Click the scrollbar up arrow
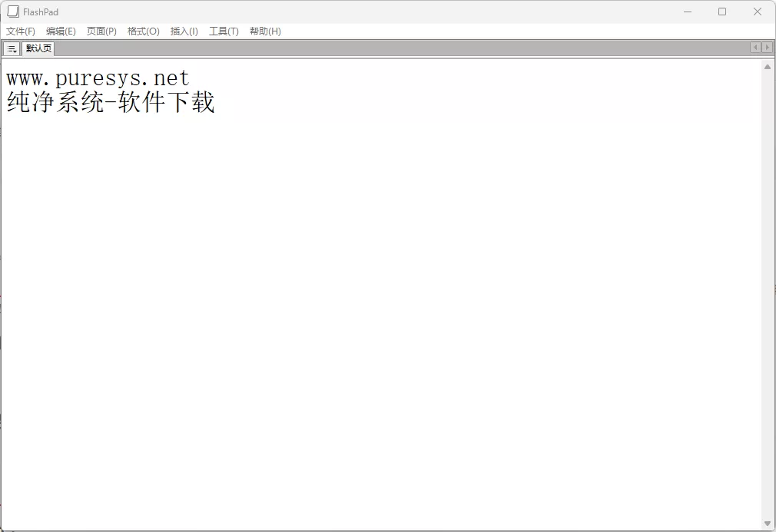776x532 pixels. pos(768,65)
